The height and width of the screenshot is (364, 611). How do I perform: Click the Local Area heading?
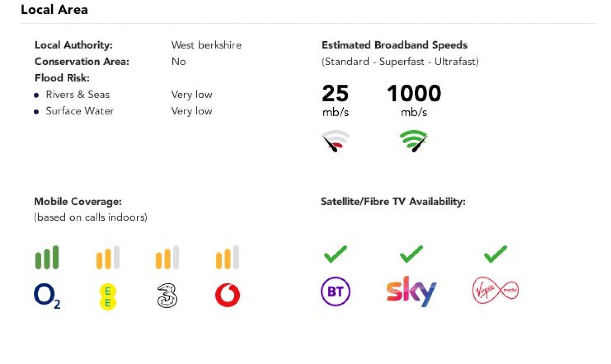click(54, 10)
